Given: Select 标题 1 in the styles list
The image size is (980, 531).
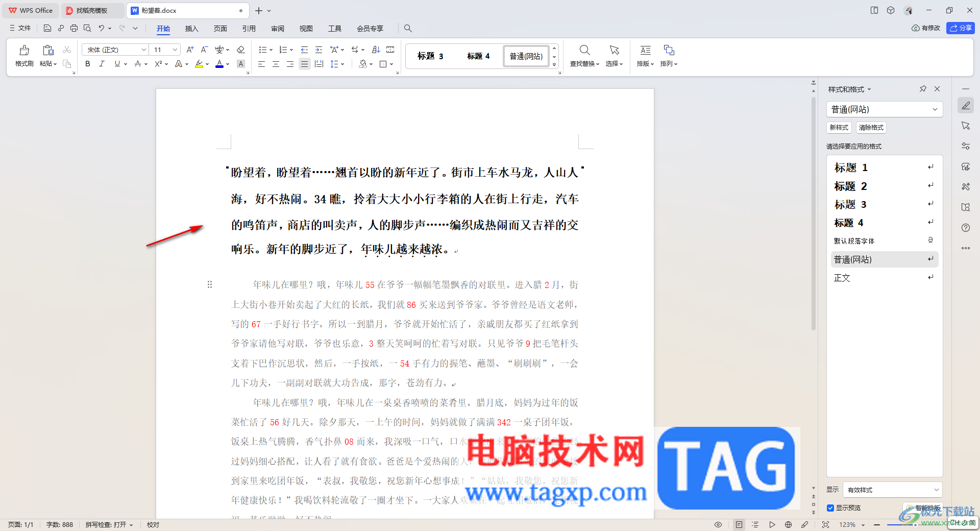Looking at the screenshot, I should [x=884, y=167].
